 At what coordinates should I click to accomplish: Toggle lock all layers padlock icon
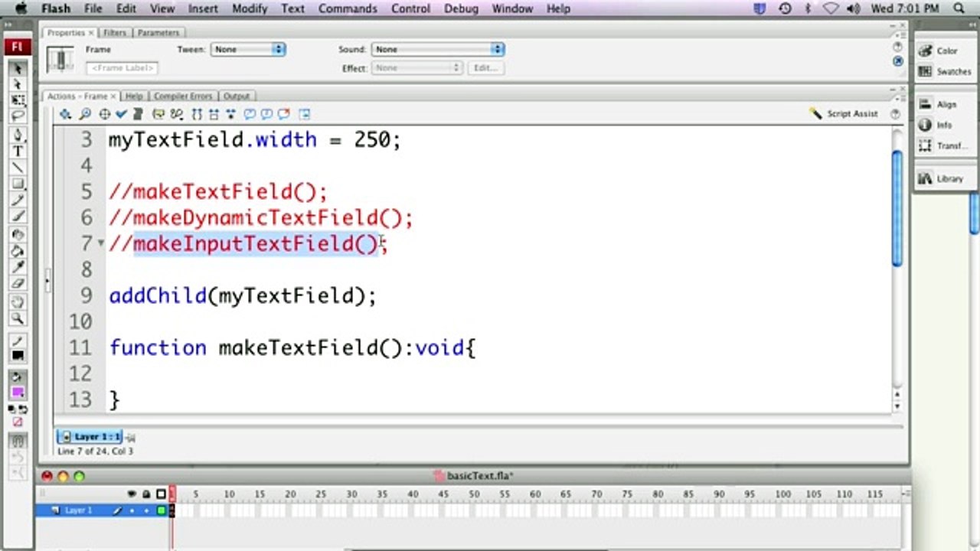pyautogui.click(x=146, y=494)
